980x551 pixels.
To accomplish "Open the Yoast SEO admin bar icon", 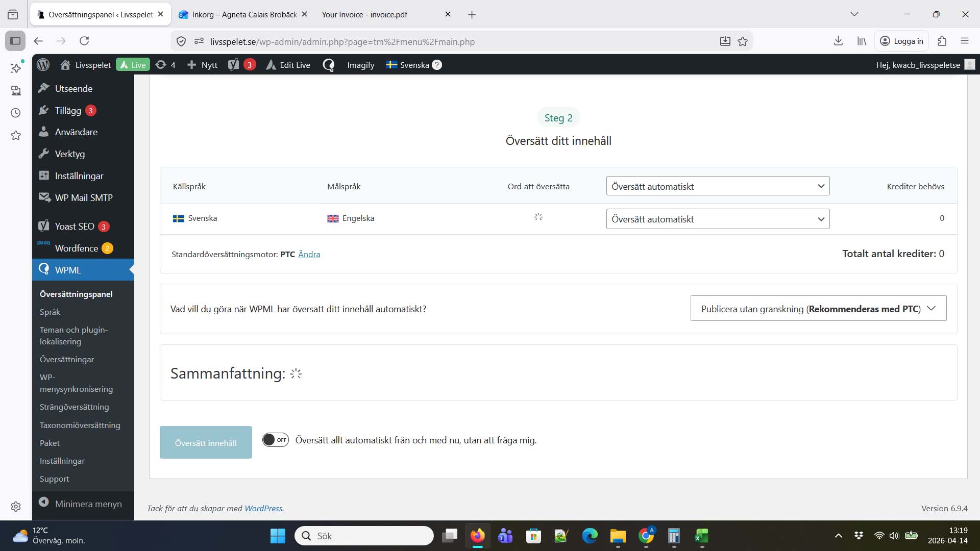I will tap(234, 65).
